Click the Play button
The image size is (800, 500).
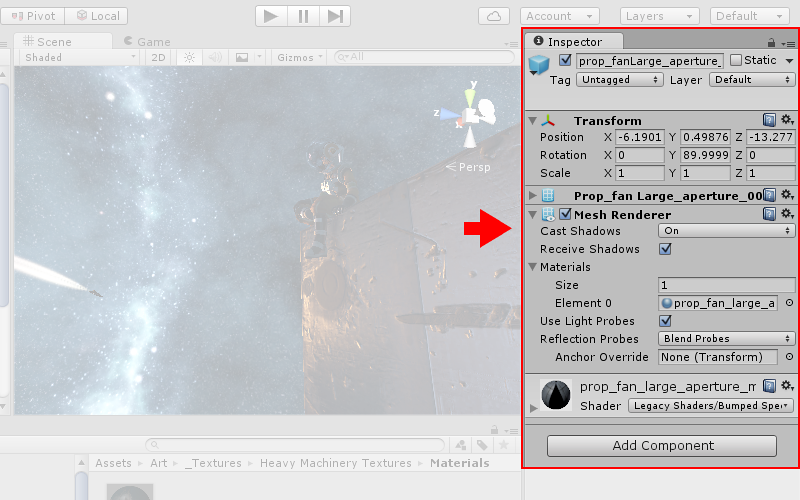click(271, 16)
